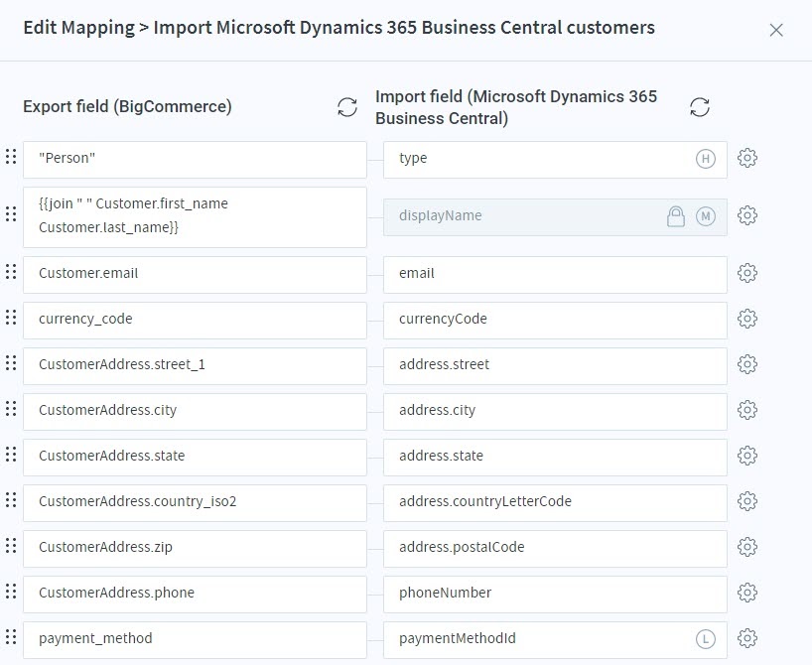Click the "Import field (Microsoft Dynamics 365 Business Central)" heading
This screenshot has height=665, width=812.
[x=516, y=107]
